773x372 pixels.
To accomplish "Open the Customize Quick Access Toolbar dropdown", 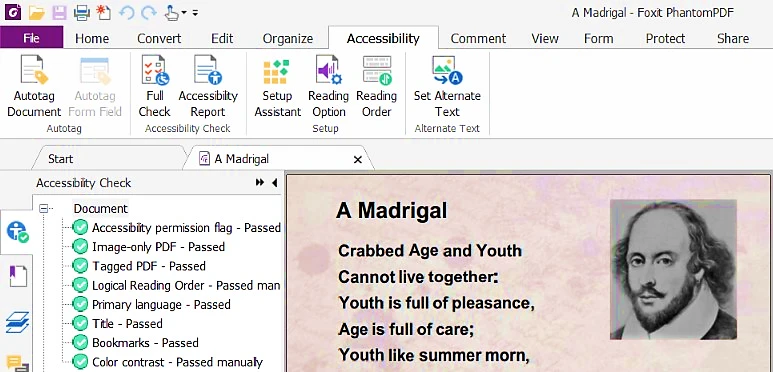I will pyautogui.click(x=195, y=13).
